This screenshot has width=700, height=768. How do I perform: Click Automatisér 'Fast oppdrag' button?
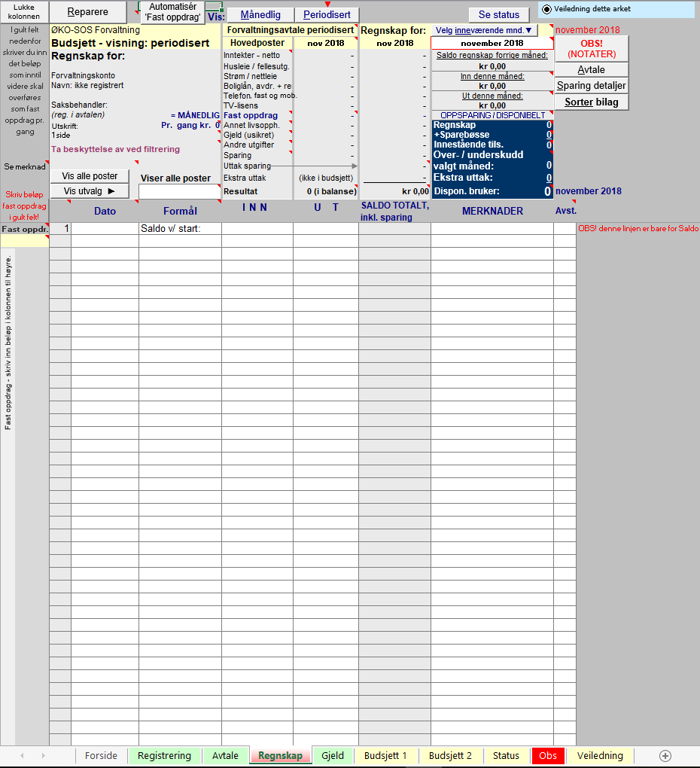(173, 12)
